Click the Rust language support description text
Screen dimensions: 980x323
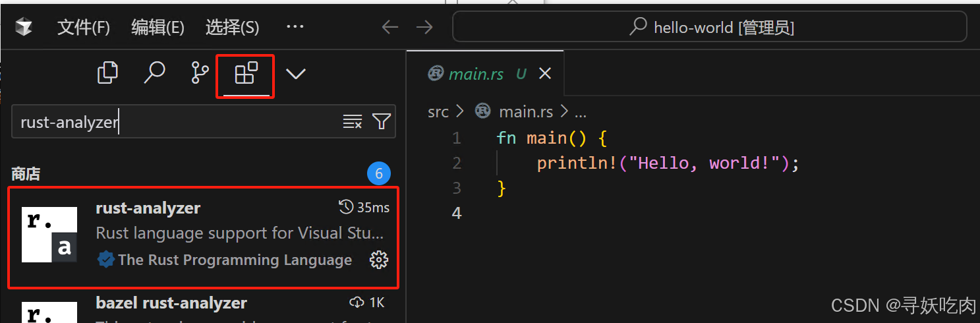tap(240, 233)
